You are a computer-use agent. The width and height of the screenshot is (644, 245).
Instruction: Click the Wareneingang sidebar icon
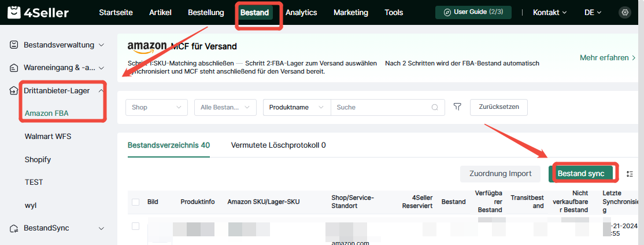[x=13, y=68]
